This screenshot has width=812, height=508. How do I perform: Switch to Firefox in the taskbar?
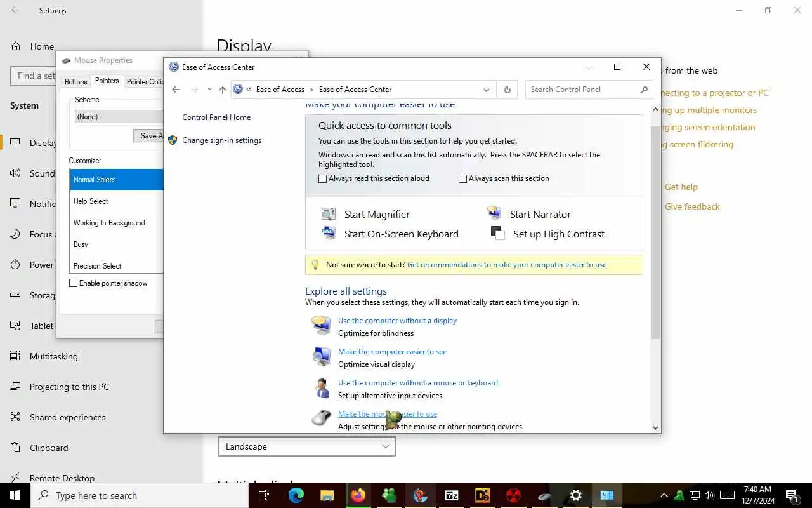click(x=358, y=495)
